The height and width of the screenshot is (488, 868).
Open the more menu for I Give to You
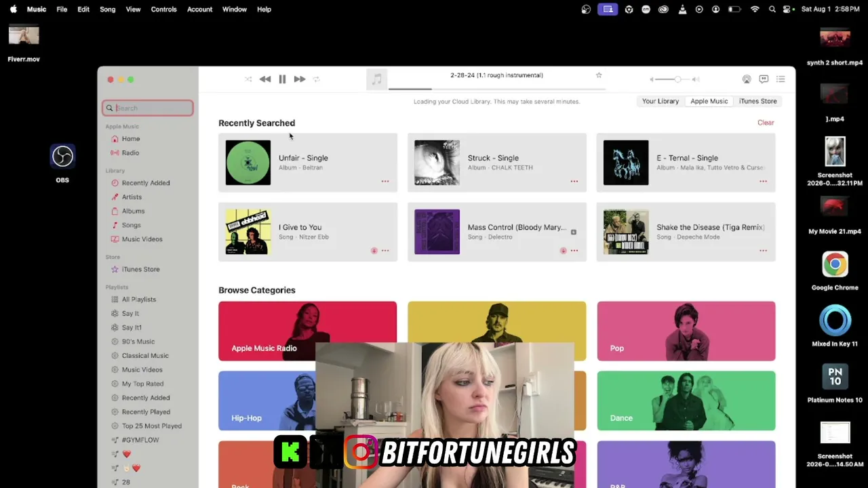tap(385, 251)
